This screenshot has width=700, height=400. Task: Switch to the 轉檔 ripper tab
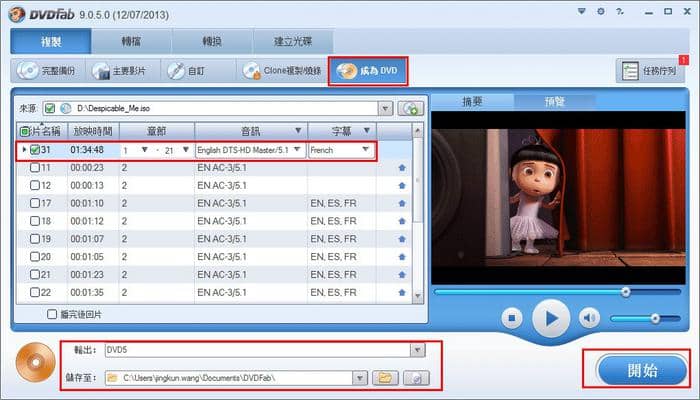coord(131,42)
